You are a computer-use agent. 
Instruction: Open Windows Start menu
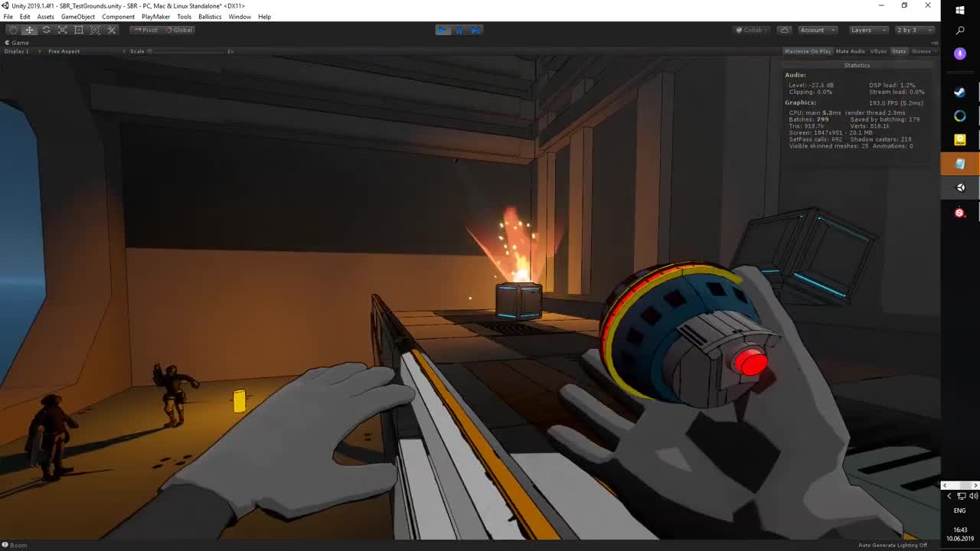[960, 10]
